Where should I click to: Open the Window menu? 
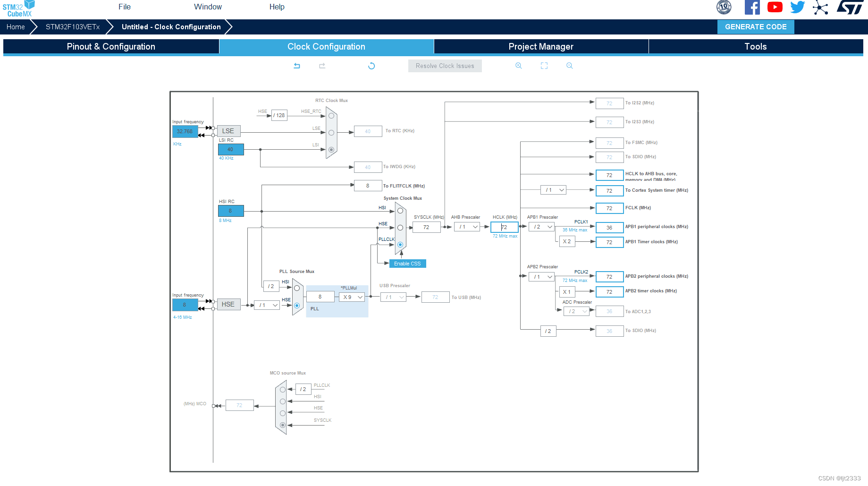(208, 7)
